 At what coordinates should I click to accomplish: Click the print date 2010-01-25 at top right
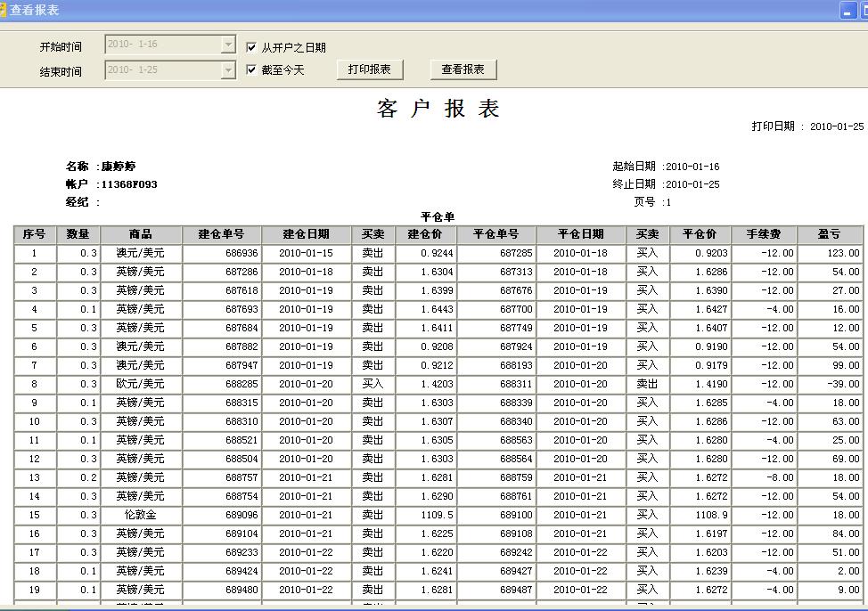coord(837,126)
